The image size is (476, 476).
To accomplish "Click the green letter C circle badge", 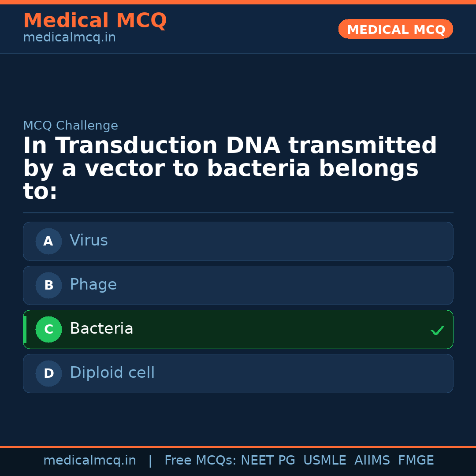I will click(48, 329).
